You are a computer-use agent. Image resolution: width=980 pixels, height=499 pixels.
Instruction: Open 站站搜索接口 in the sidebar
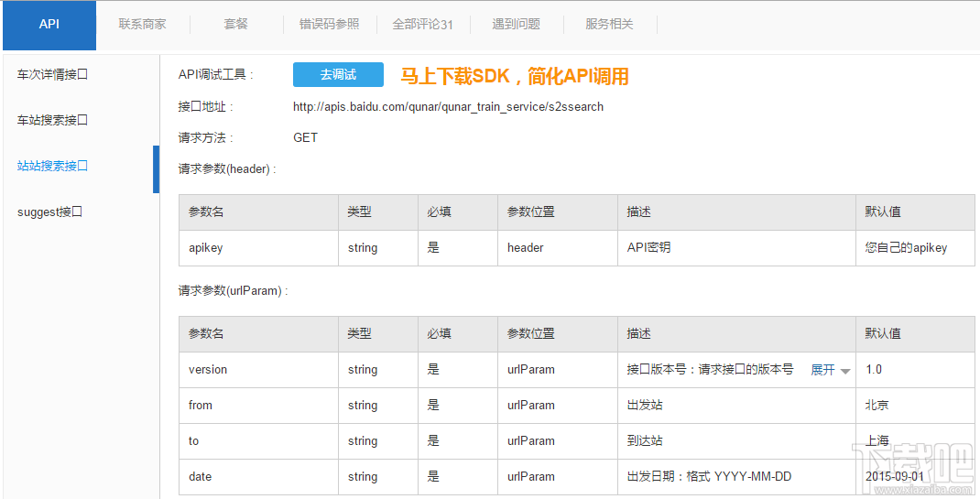pos(52,166)
